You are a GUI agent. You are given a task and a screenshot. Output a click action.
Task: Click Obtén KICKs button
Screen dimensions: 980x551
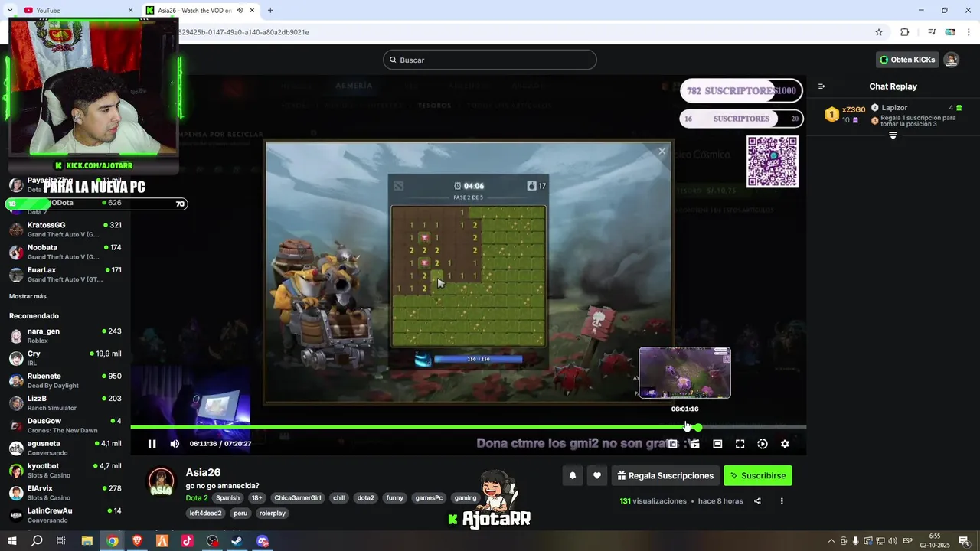[907, 60]
